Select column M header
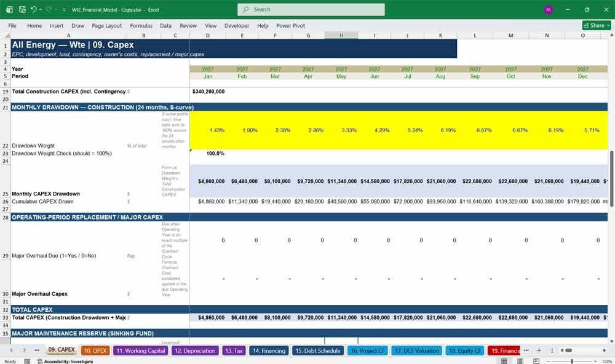 [510, 35]
